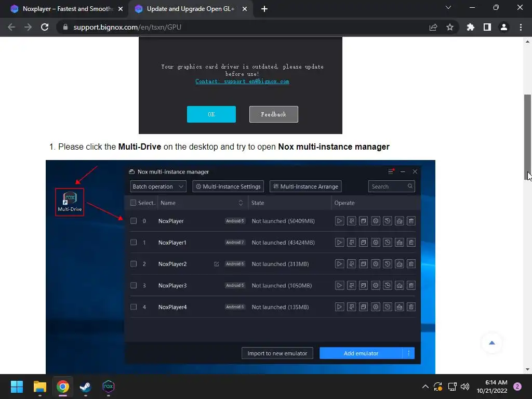This screenshot has height=399, width=532.
Task: Check the box for NoxPlayer1
Action: pyautogui.click(x=134, y=242)
